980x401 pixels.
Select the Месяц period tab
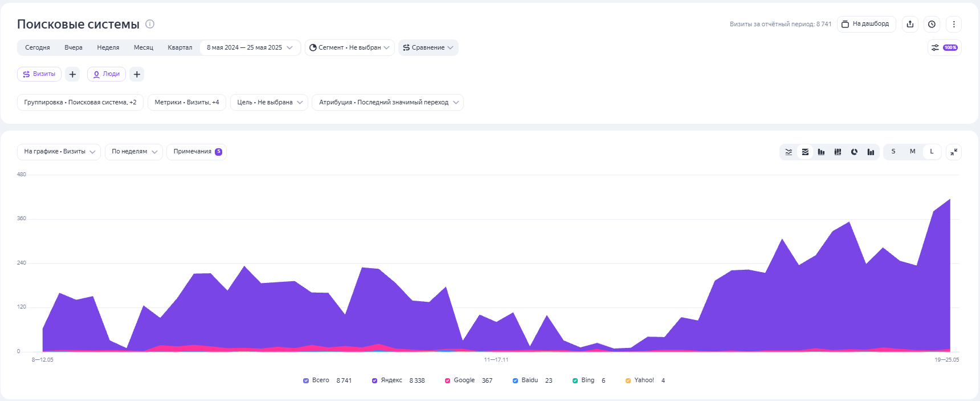tap(144, 47)
